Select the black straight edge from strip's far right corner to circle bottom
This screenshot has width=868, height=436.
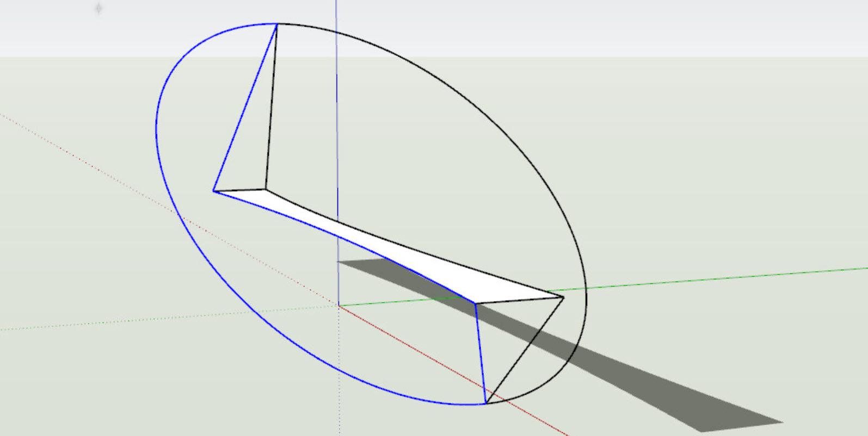[x=525, y=350]
